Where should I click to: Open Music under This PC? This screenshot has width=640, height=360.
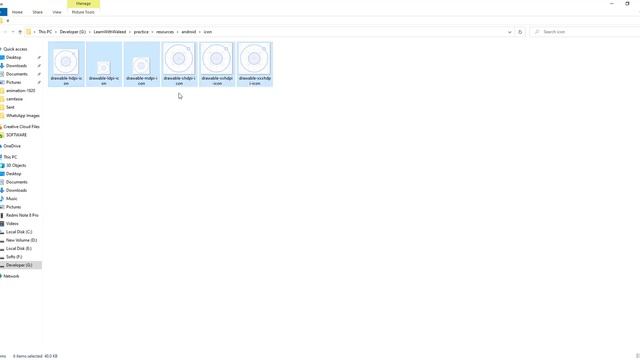point(11,199)
